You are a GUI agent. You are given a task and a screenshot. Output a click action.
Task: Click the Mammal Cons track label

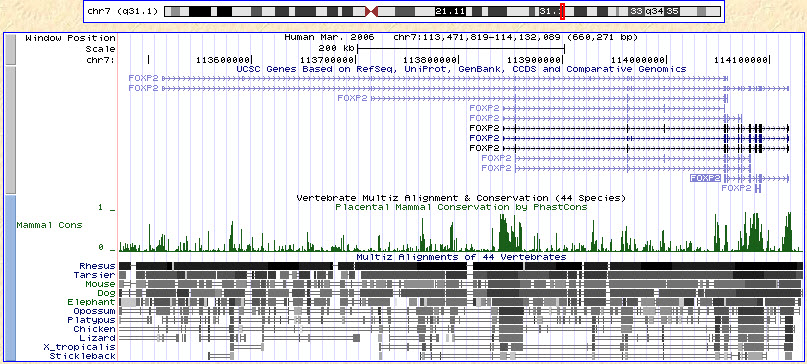[49, 226]
